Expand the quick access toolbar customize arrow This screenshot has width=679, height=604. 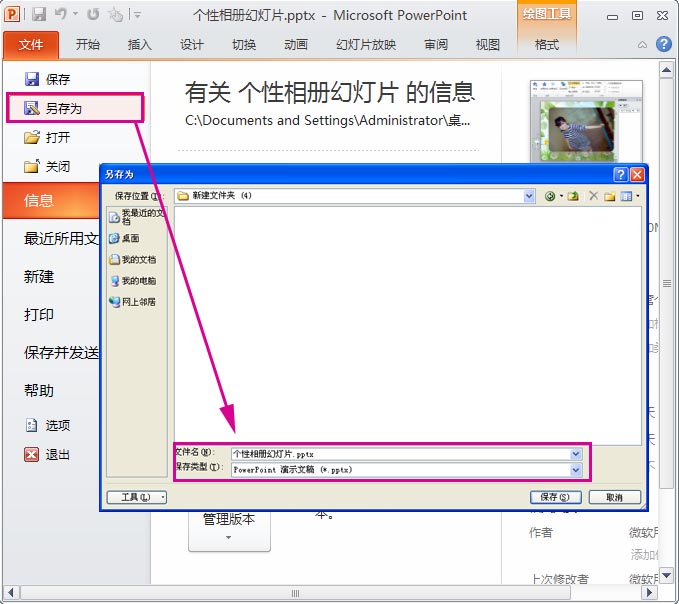coord(137,15)
